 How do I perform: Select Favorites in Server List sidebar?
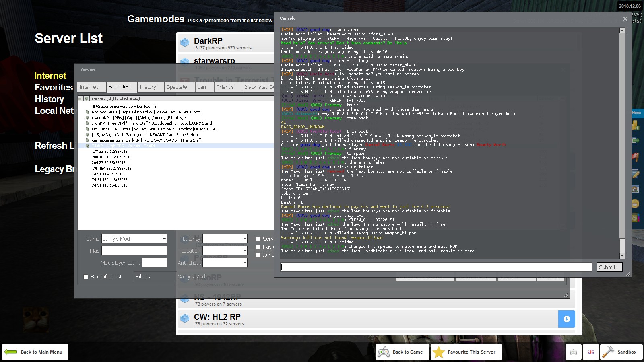(x=54, y=88)
